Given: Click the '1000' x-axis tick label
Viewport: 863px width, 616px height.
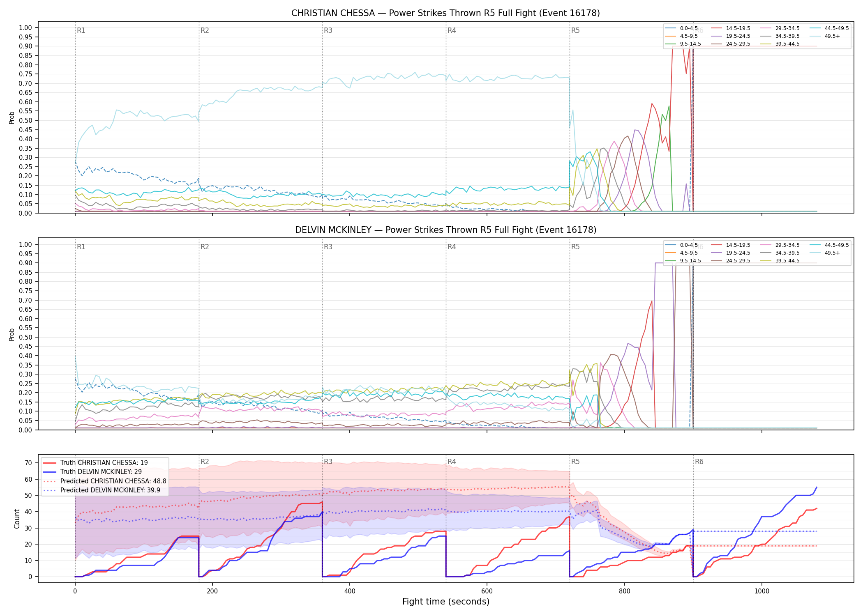Looking at the screenshot, I should click(x=762, y=591).
